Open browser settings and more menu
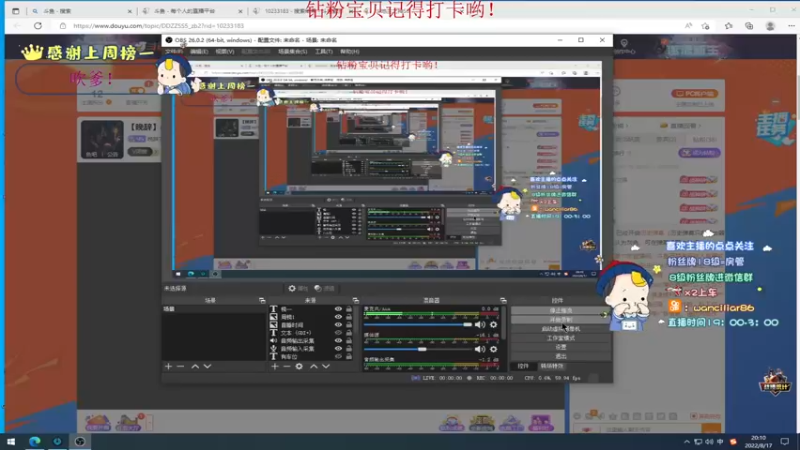Image resolution: width=800 pixels, height=450 pixels. [791, 26]
